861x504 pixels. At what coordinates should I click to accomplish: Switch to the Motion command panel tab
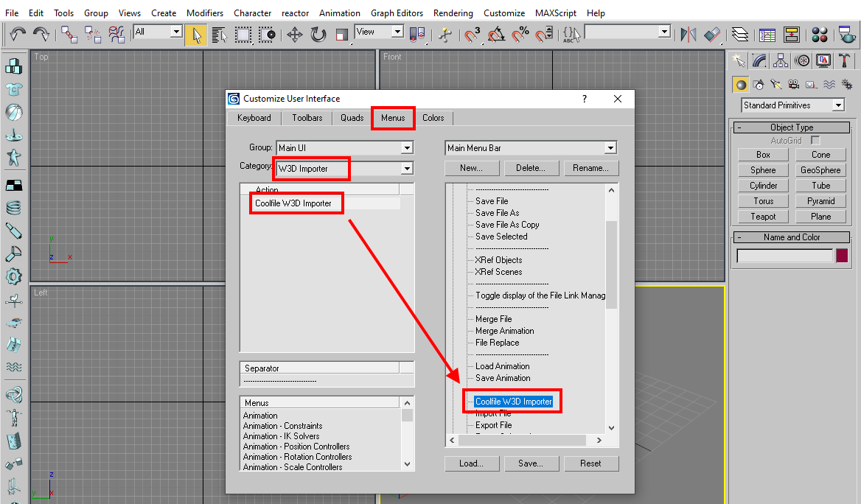802,60
